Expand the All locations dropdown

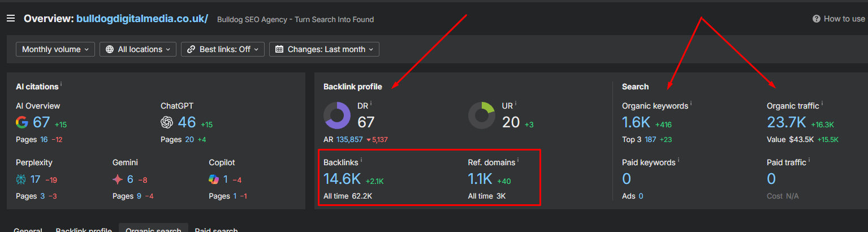(x=138, y=49)
